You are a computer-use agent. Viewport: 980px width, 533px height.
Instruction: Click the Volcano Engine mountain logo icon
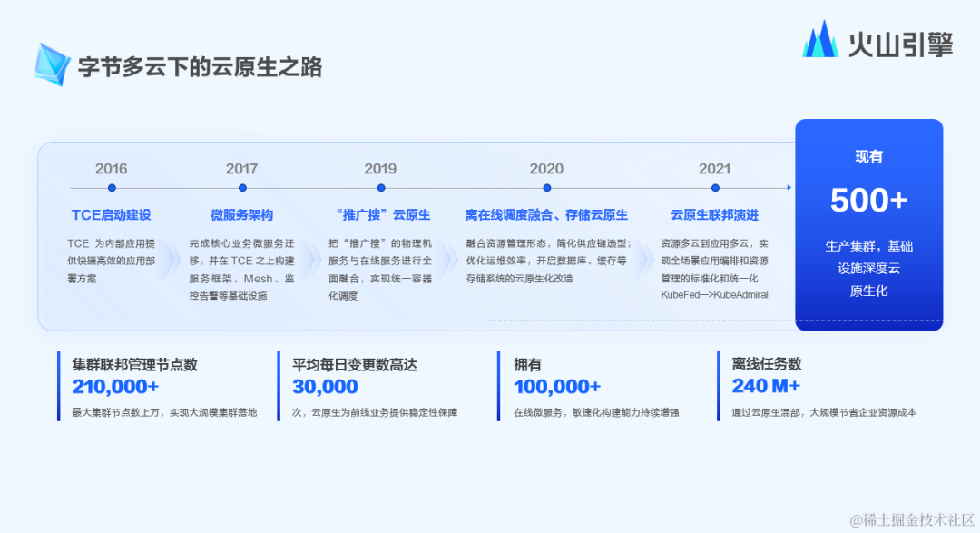[x=820, y=39]
